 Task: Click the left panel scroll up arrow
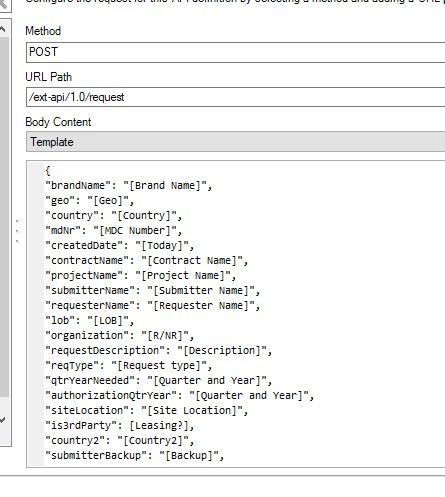pos(3,29)
